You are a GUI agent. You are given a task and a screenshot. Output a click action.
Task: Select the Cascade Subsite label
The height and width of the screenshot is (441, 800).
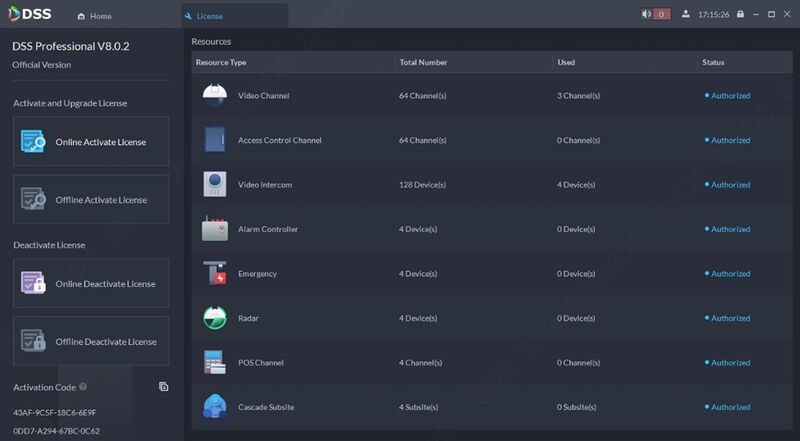coord(266,407)
